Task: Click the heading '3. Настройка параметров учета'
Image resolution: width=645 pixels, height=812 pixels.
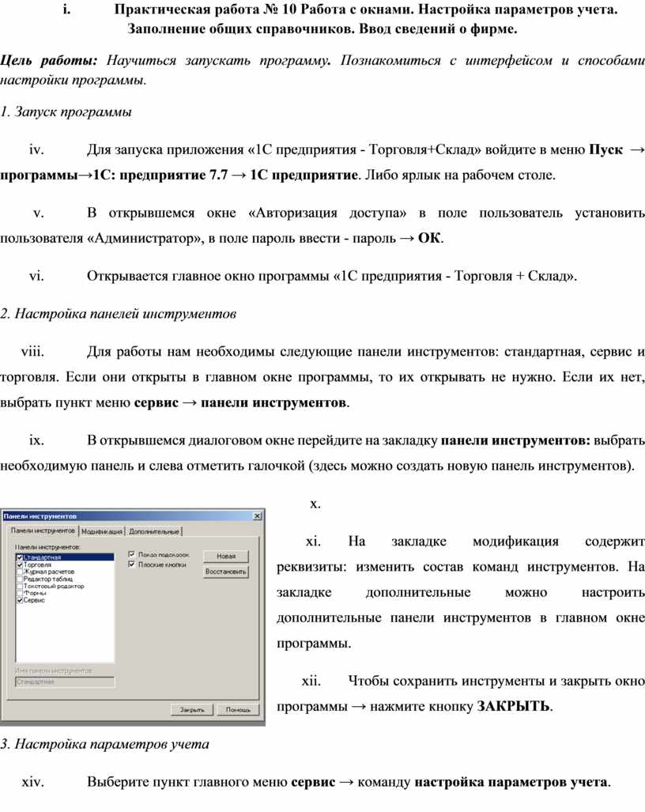Action: pos(104,744)
